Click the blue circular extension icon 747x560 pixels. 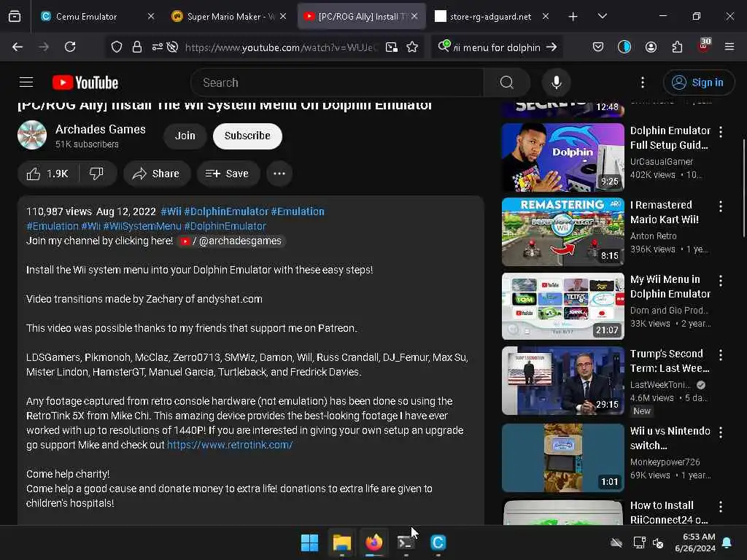(x=624, y=47)
